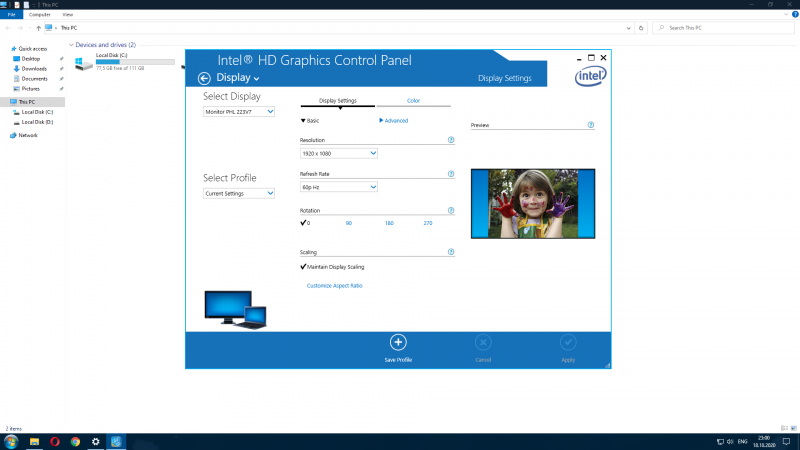
Task: Click the taskbar clock and date
Action: coord(764,442)
